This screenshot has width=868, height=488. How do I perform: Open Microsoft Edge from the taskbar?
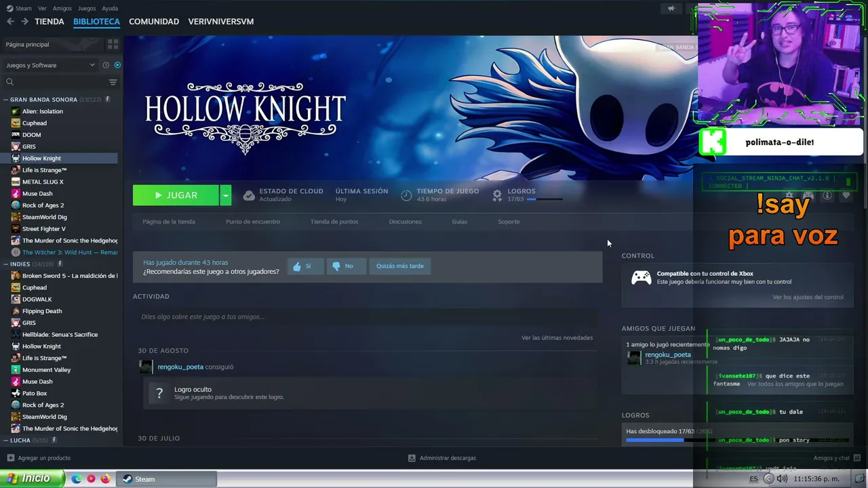[77, 479]
